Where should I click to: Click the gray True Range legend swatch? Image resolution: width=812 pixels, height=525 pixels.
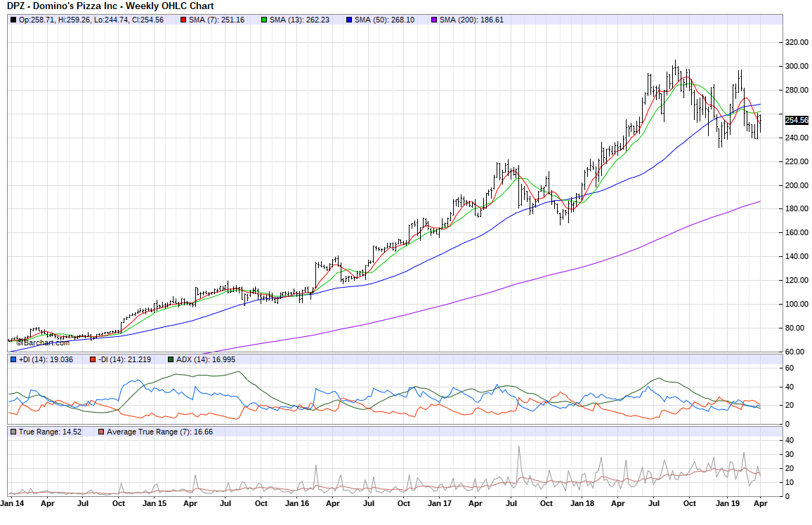click(x=13, y=432)
